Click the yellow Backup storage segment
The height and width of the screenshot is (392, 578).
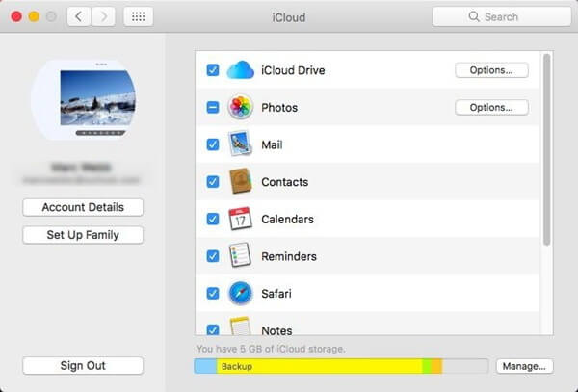pos(318,366)
